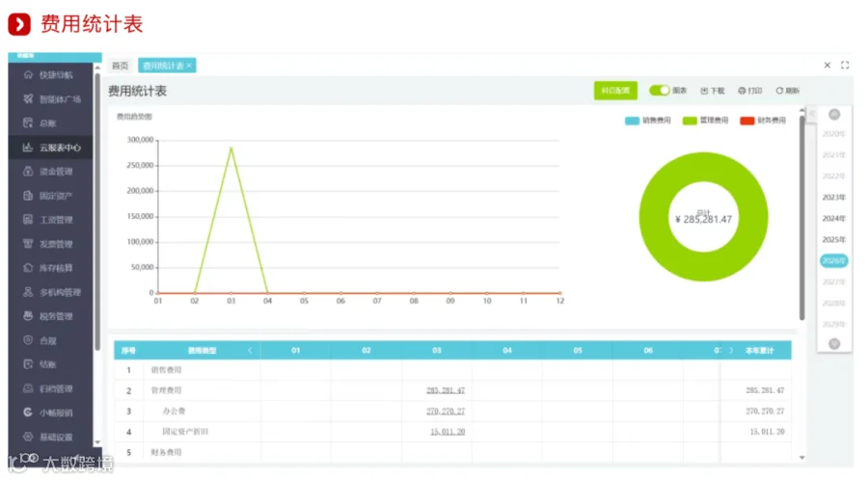Select the 销售费用 table row
The width and height of the screenshot is (868, 480).
(452, 370)
